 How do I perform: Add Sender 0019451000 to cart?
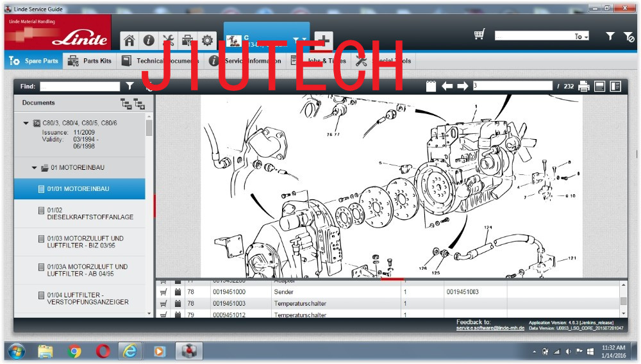click(163, 292)
